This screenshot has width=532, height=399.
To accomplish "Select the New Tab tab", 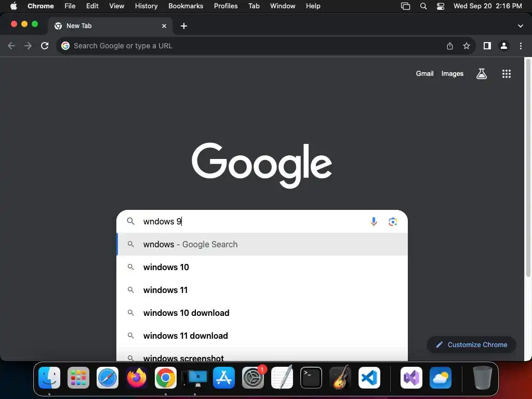I will (x=110, y=26).
